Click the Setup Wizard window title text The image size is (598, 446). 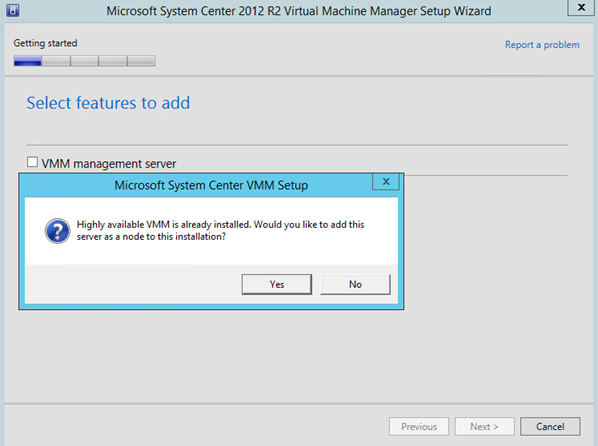point(299,11)
